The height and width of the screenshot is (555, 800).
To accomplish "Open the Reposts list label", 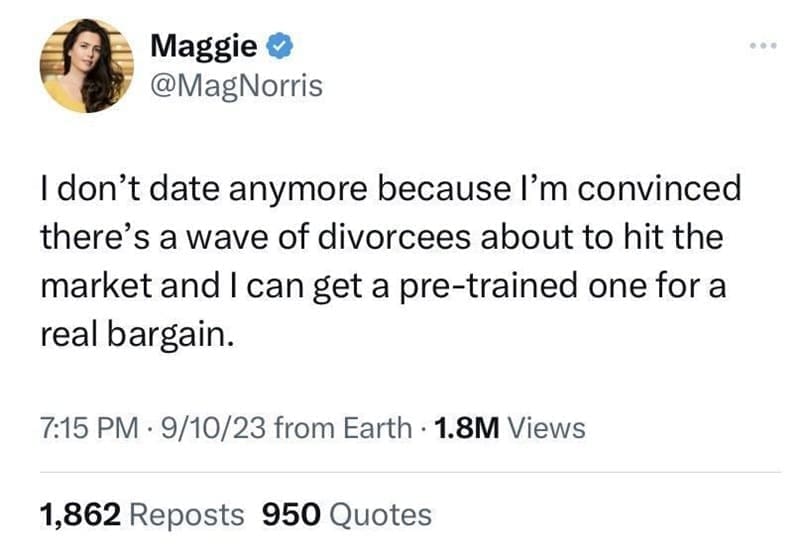I will coord(187,514).
